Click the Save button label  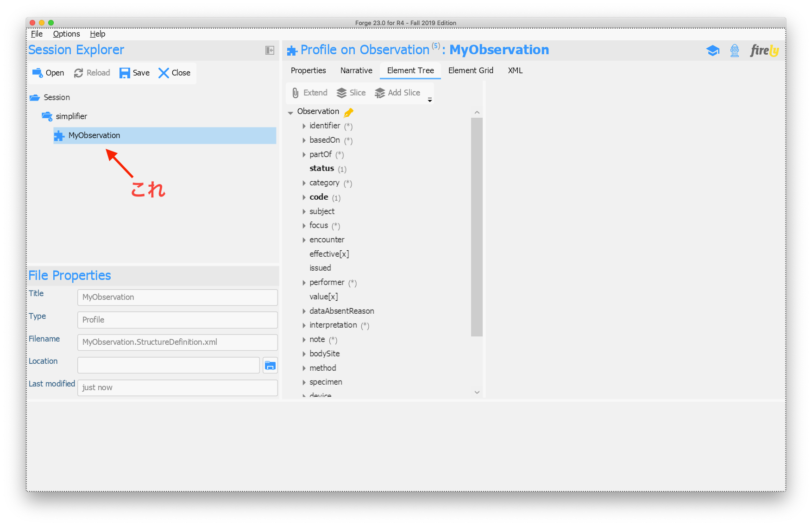point(141,73)
